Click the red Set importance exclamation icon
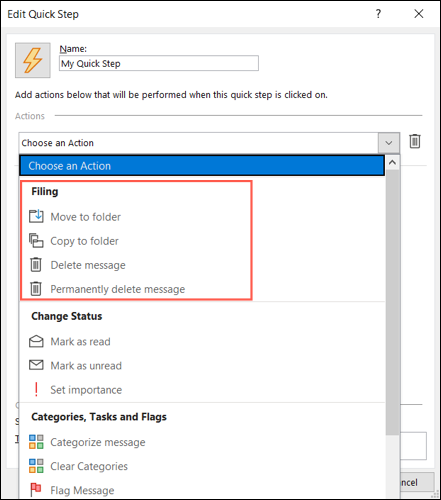Image resolution: width=441 pixels, height=500 pixels. 36,389
